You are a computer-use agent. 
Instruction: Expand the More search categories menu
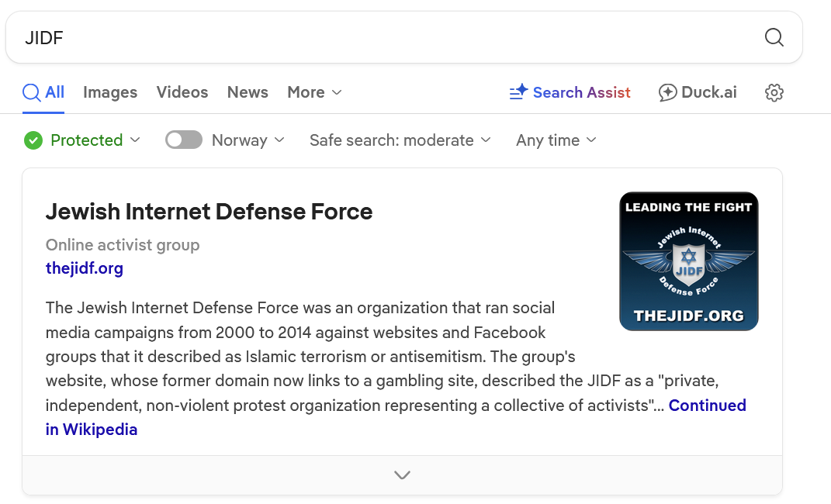(x=314, y=92)
